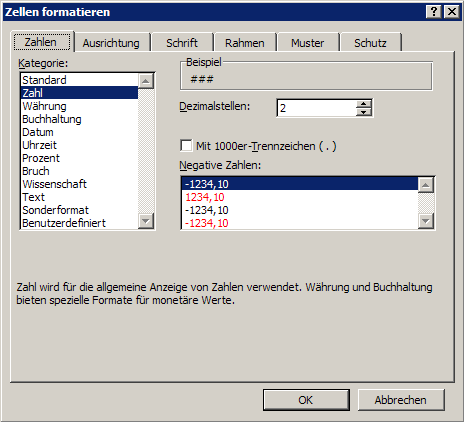This screenshot has width=465, height=423.
Task: Click the Abbrechen button
Action: click(401, 400)
